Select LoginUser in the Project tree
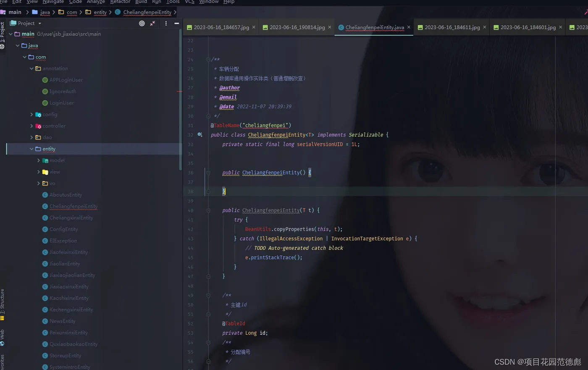 click(x=61, y=103)
